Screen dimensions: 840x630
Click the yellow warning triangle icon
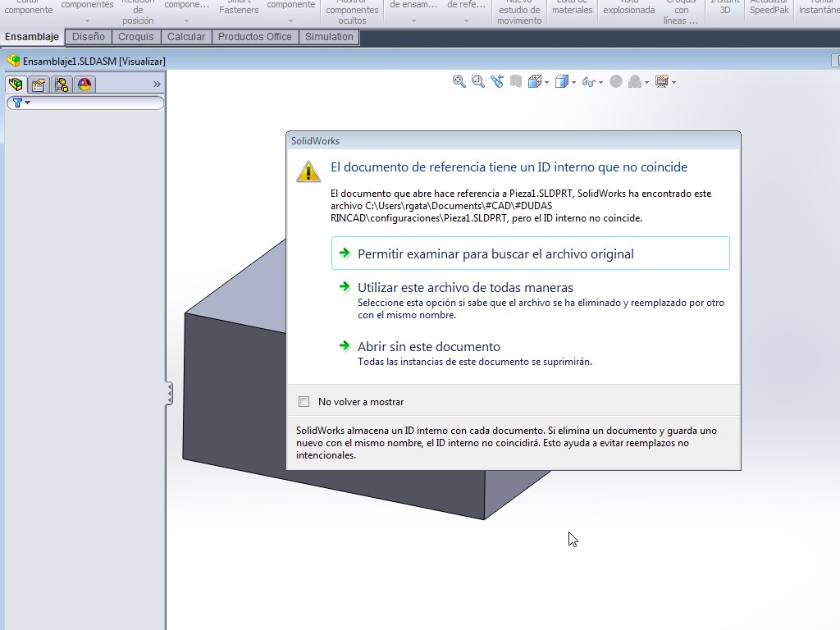click(x=308, y=171)
